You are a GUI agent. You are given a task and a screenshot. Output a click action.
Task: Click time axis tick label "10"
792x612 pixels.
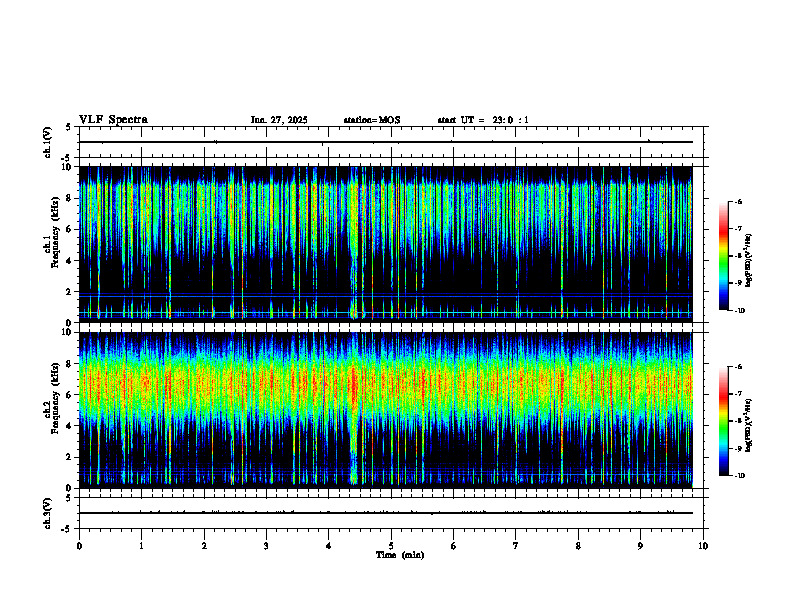click(x=703, y=546)
